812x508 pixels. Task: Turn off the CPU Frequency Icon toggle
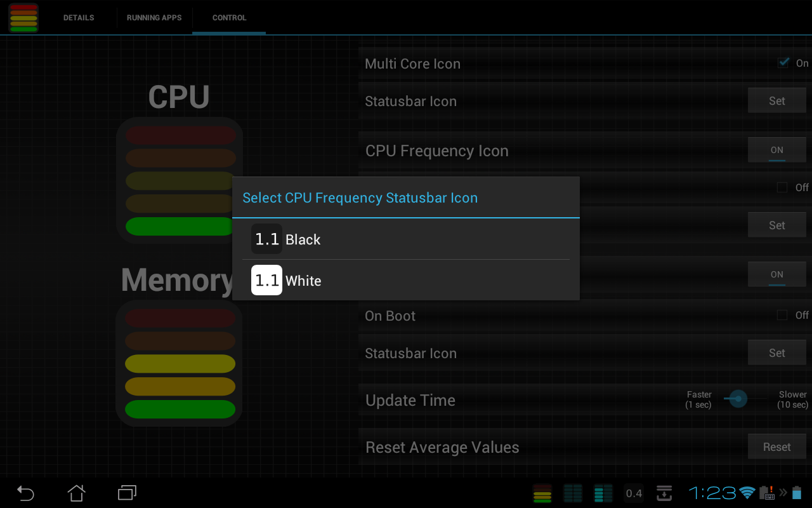(x=776, y=149)
